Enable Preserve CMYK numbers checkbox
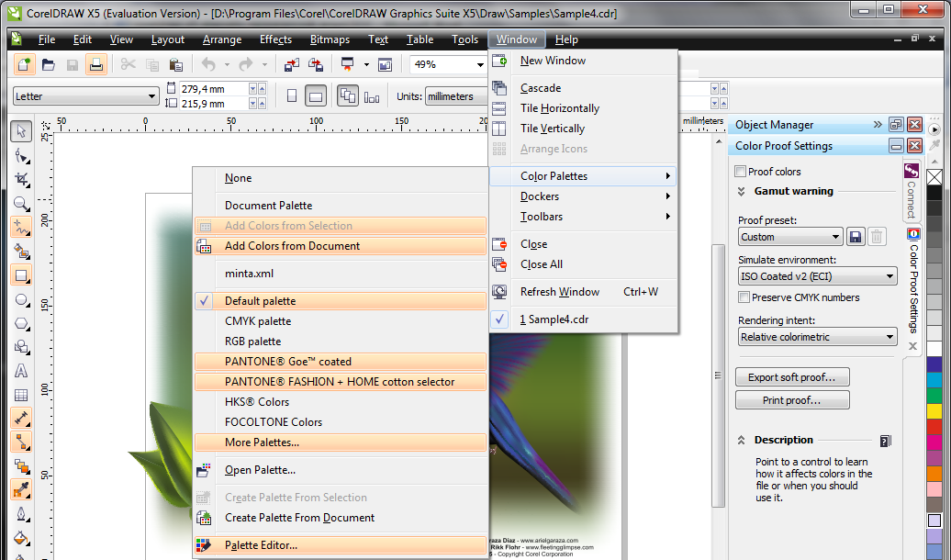This screenshot has width=951, height=560. pos(744,297)
